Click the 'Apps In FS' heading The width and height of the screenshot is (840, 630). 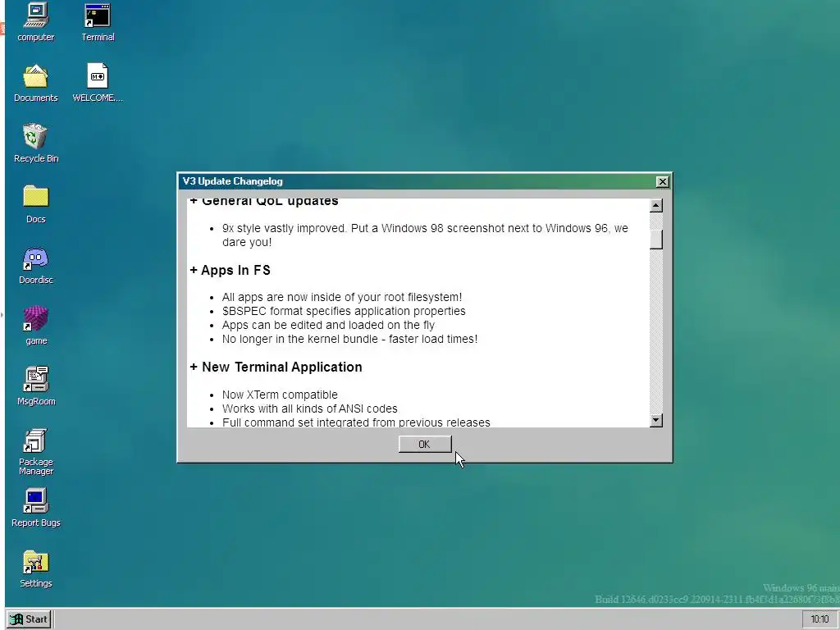pyautogui.click(x=230, y=270)
